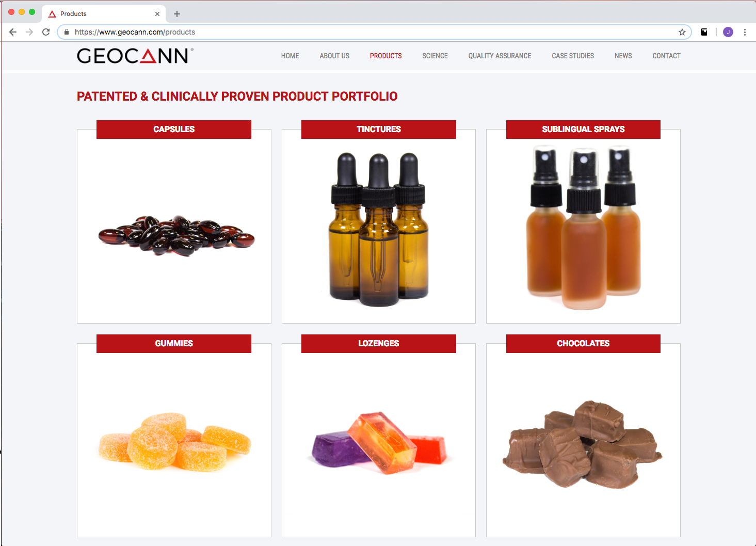Open the HOME navigation item
Screen dimensions: 756x546
coord(290,56)
